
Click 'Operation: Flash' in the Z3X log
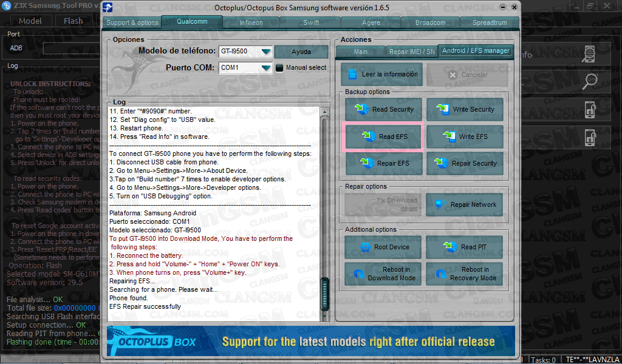(35, 265)
